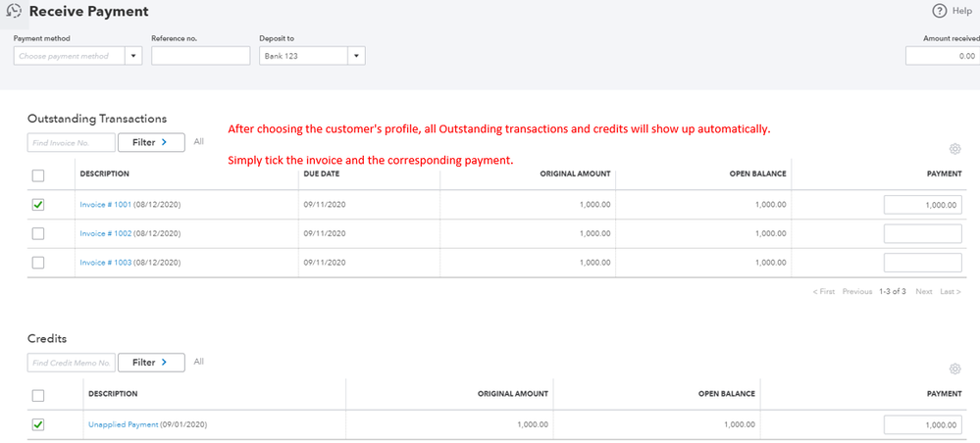Image resolution: width=980 pixels, height=443 pixels.
Task: Click the Outstanding Transactions OPEN BALANCE column header
Action: click(757, 173)
